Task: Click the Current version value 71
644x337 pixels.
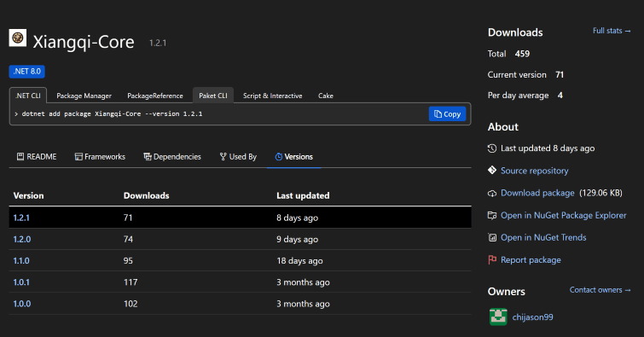Action: point(560,75)
